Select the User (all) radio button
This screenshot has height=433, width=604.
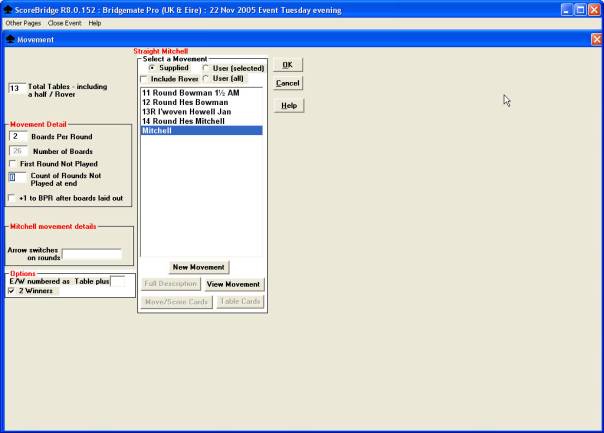click(x=206, y=78)
